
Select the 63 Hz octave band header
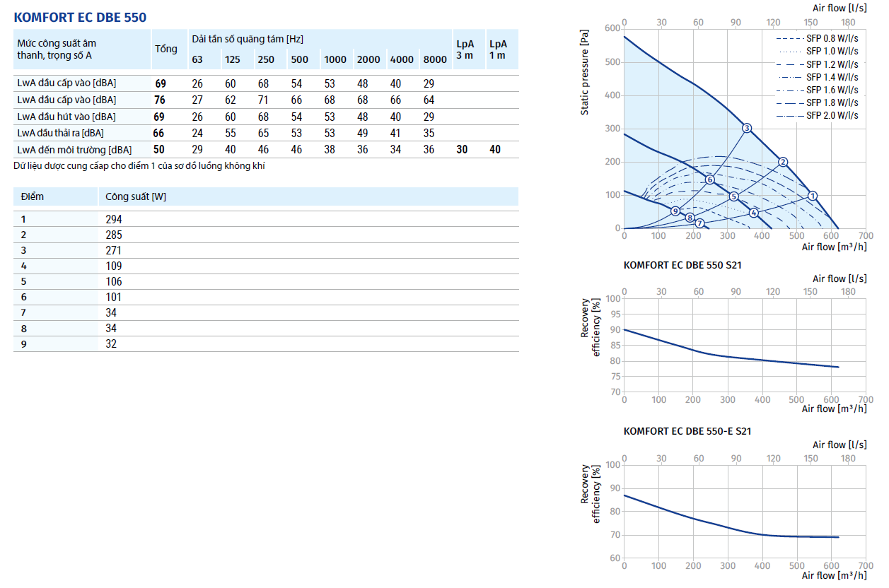[197, 60]
